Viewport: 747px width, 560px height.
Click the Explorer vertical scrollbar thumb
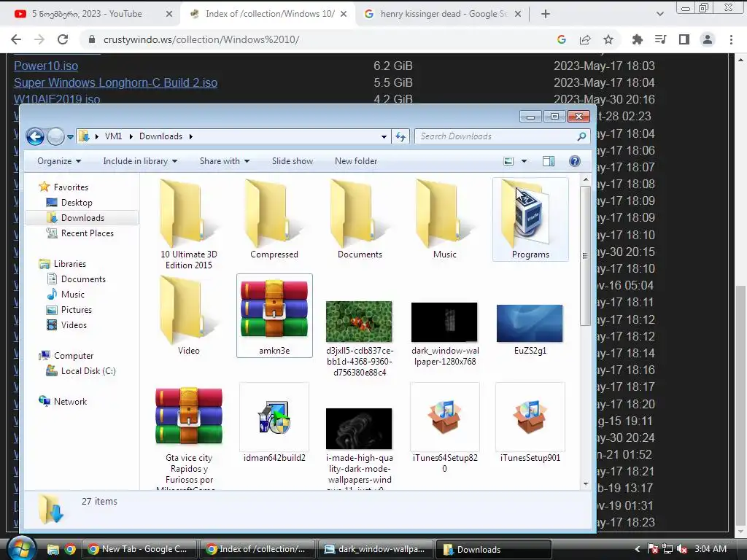click(586, 256)
